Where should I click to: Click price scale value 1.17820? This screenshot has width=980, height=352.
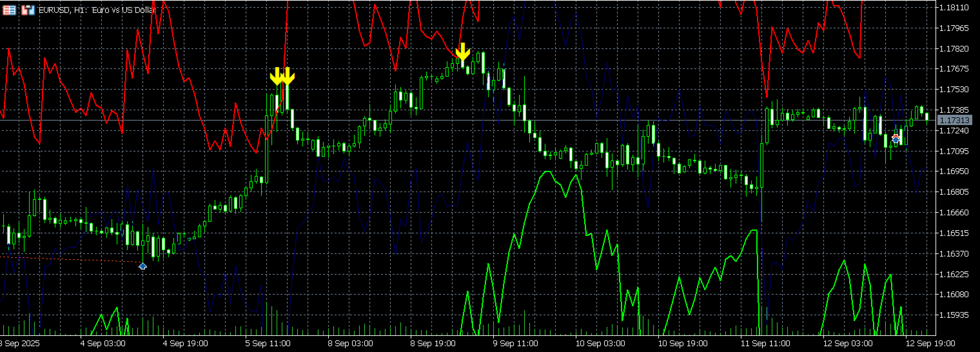point(955,49)
